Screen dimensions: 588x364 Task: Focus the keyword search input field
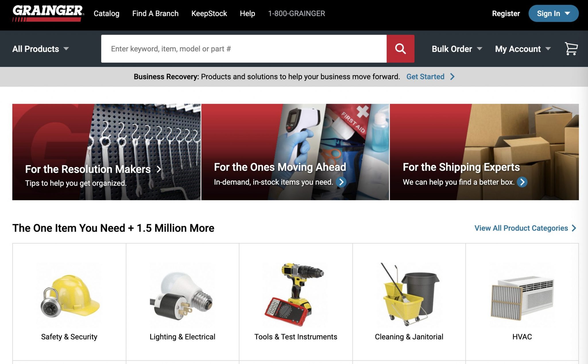[244, 49]
